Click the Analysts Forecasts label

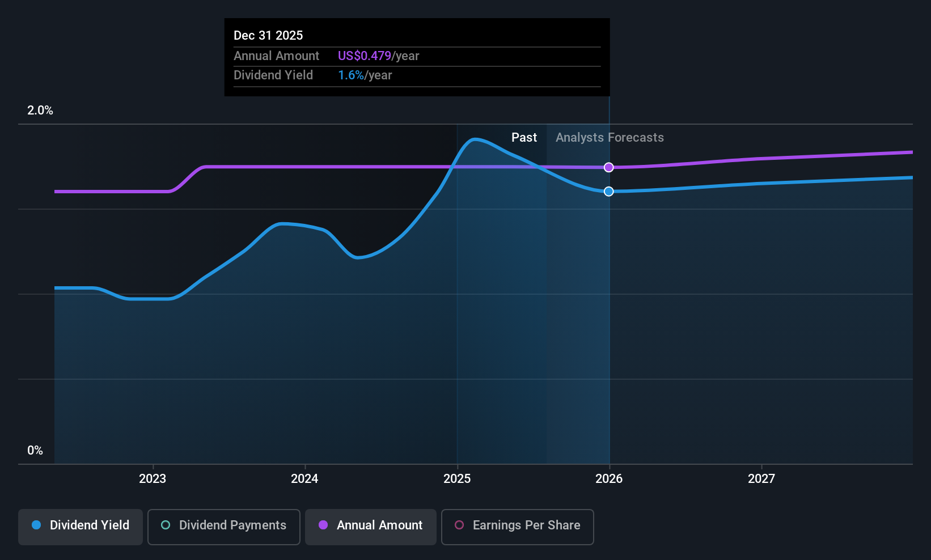click(610, 138)
